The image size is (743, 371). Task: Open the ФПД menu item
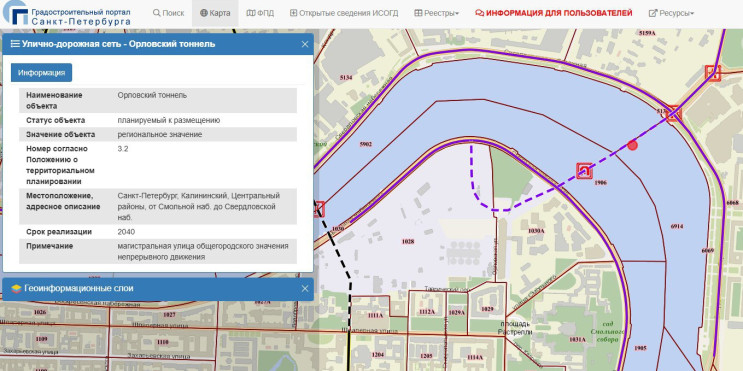pyautogui.click(x=260, y=13)
